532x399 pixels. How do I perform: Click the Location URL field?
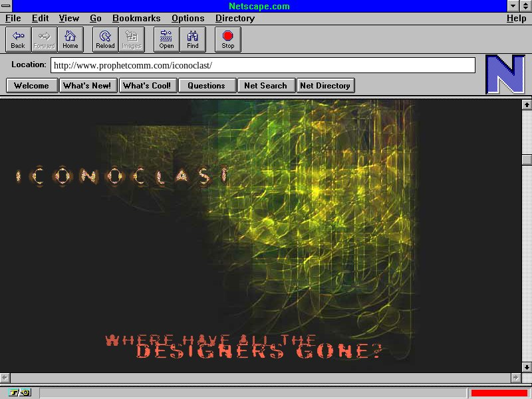[263, 65]
